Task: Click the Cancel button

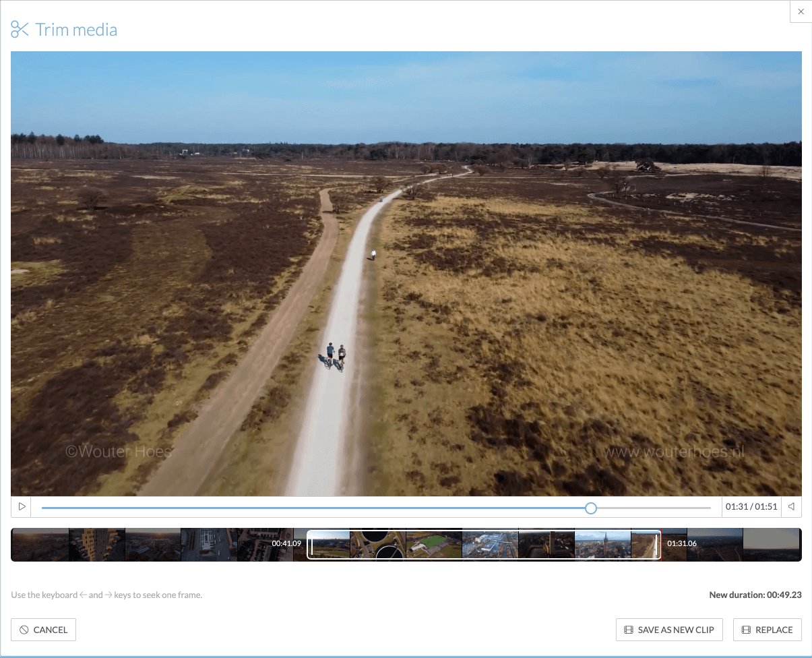Action: (x=44, y=630)
